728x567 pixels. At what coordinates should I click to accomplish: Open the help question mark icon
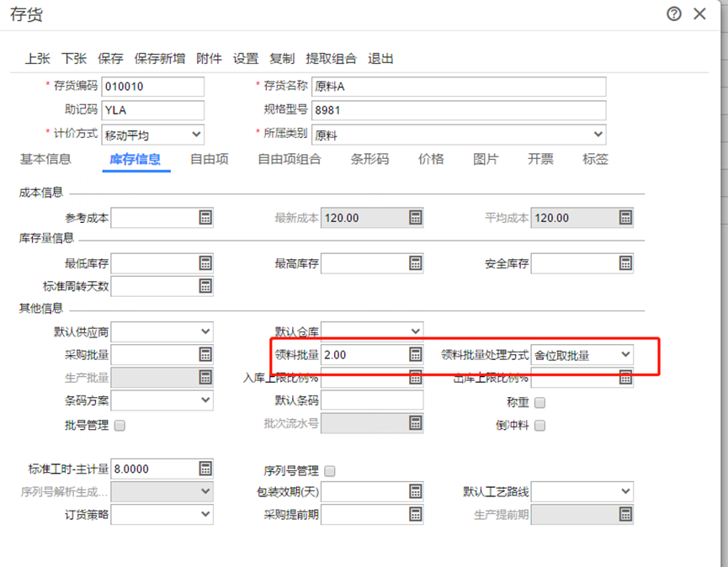[x=673, y=14]
